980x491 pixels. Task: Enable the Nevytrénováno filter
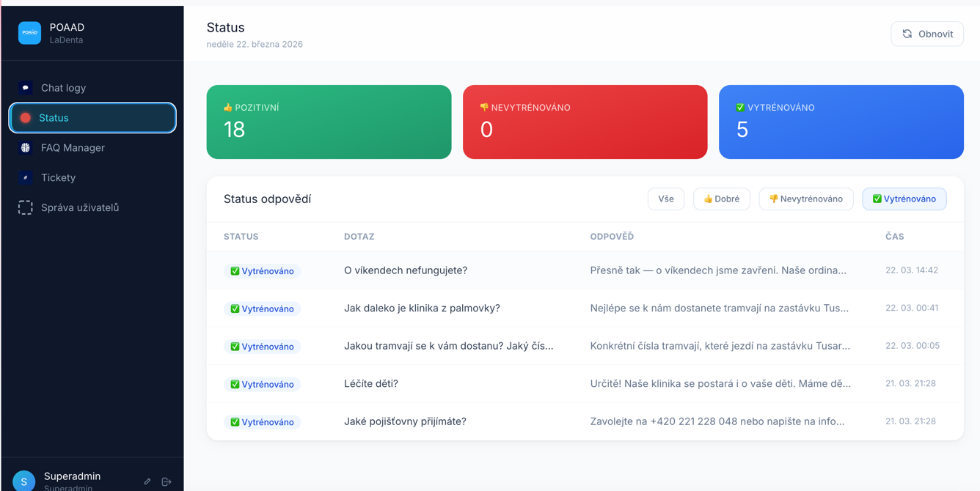click(806, 199)
